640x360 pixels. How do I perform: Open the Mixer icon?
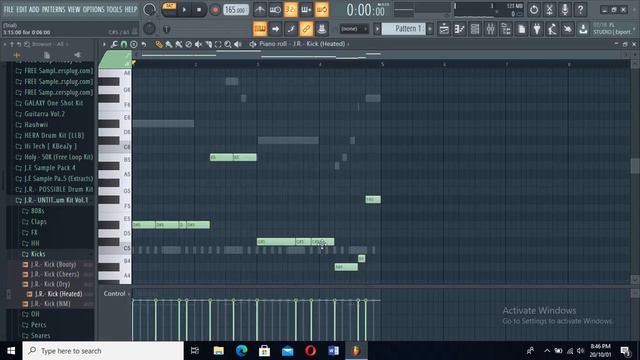tap(491, 29)
